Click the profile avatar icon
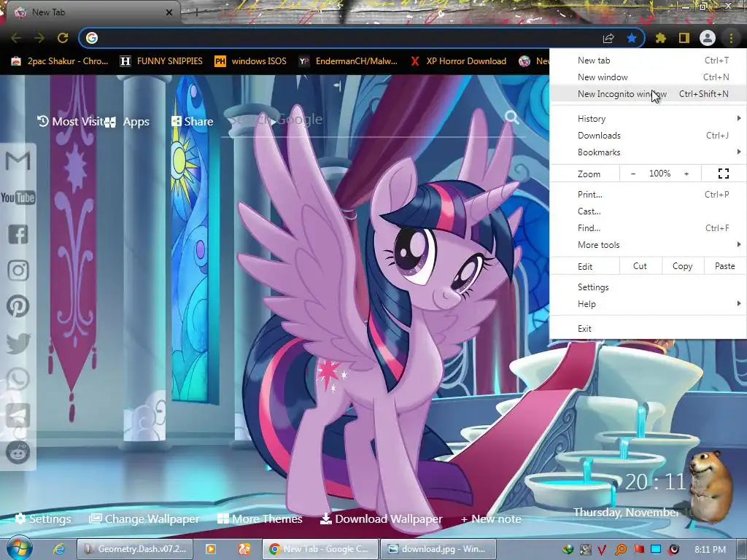The height and width of the screenshot is (560, 747). point(708,38)
